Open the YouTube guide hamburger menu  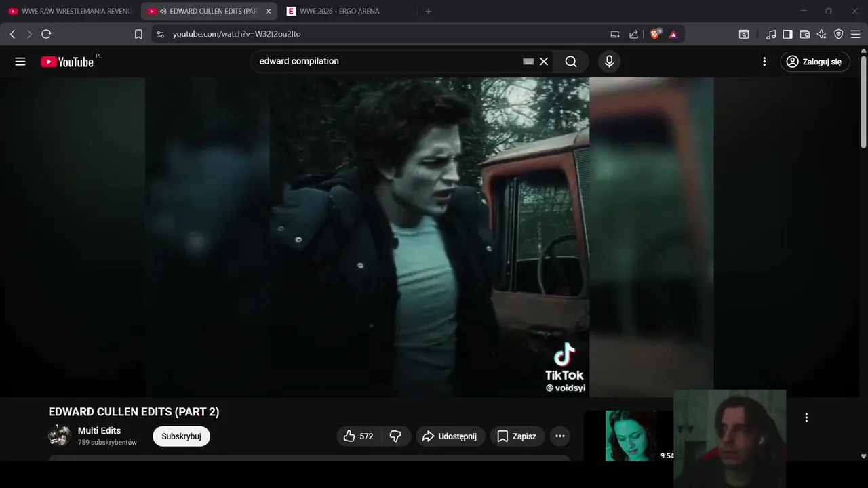(20, 62)
